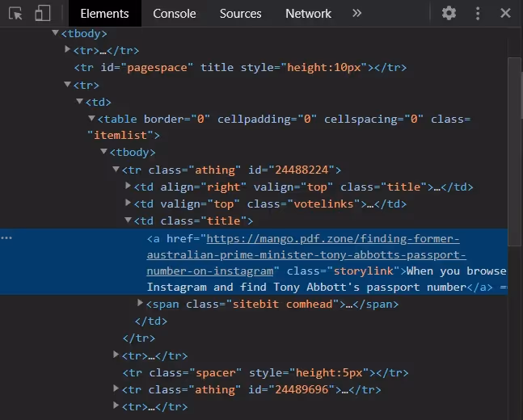The height and width of the screenshot is (420, 523).
Task: Expand tr athing id 24489696
Action: 116,388
